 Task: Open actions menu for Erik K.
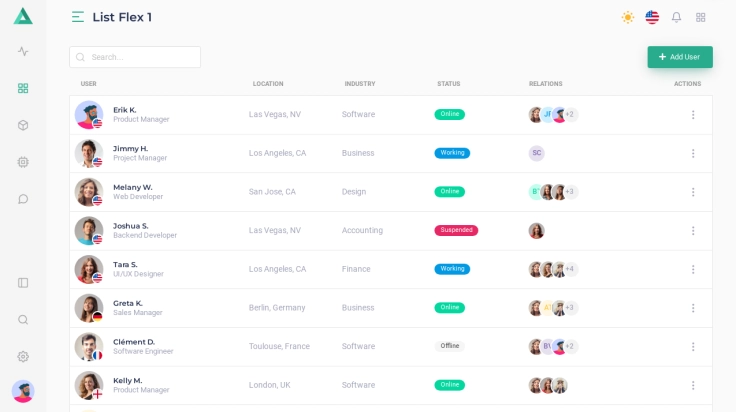pos(693,115)
